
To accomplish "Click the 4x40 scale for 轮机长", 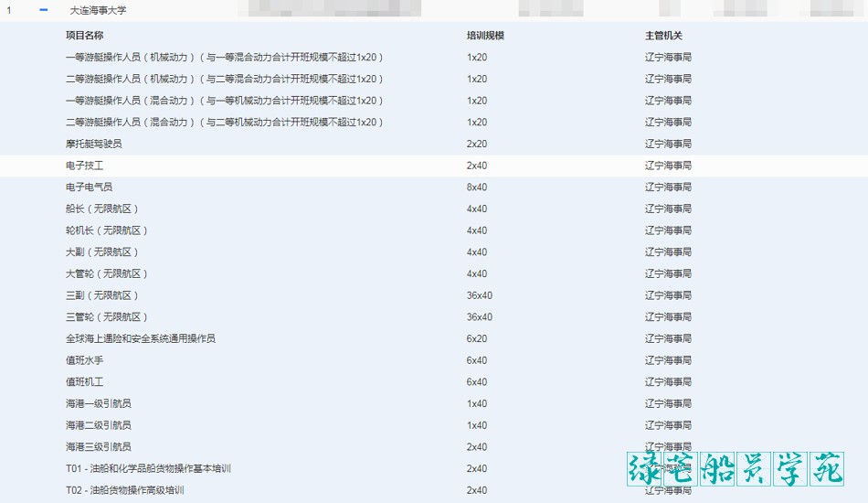I will click(x=477, y=230).
